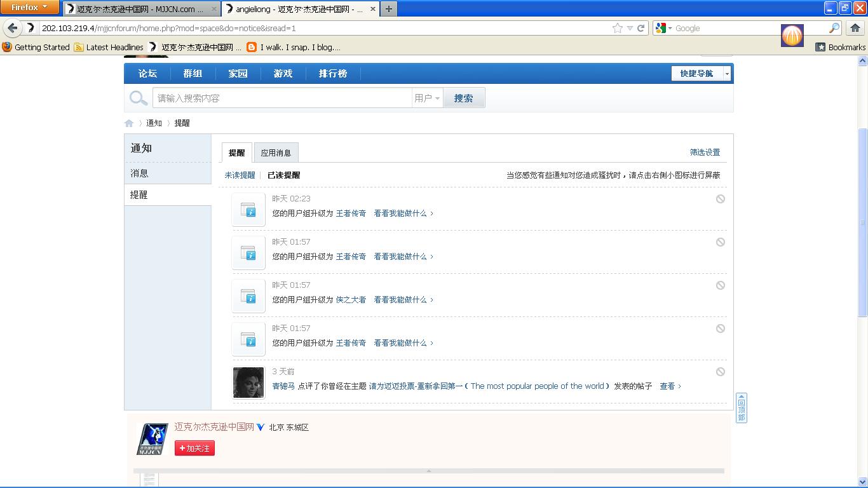Click the 请输入搜索内容 search input field
The width and height of the screenshot is (868, 488).
tap(282, 98)
